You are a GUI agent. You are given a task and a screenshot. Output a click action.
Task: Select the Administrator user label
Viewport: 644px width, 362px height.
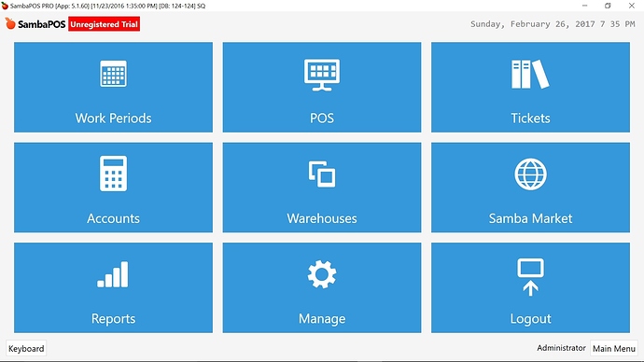click(561, 348)
